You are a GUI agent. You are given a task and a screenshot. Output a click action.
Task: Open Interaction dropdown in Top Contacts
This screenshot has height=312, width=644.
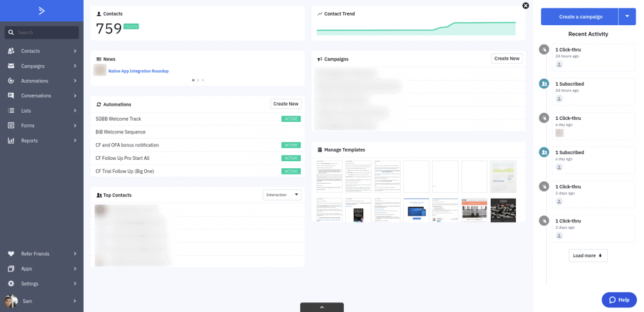pyautogui.click(x=282, y=195)
